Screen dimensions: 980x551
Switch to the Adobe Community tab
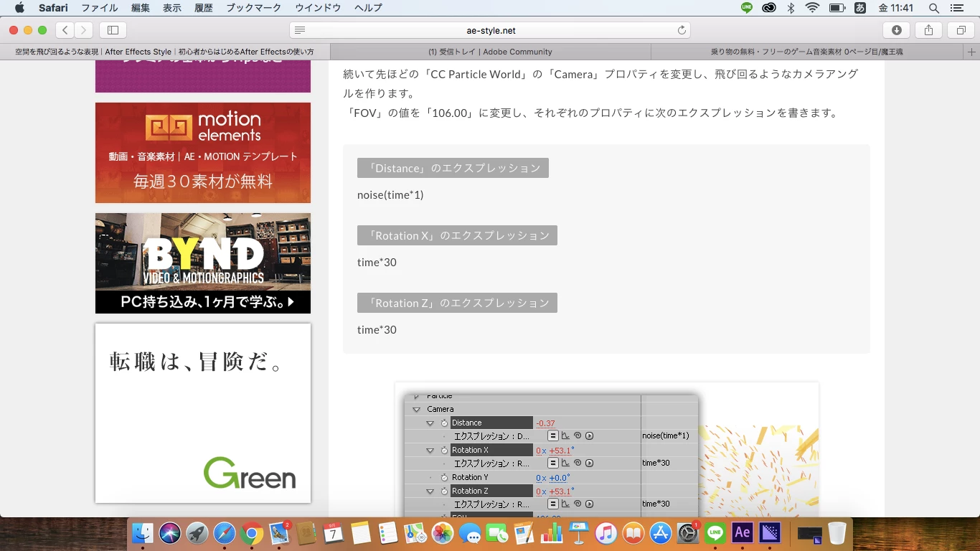coord(490,52)
